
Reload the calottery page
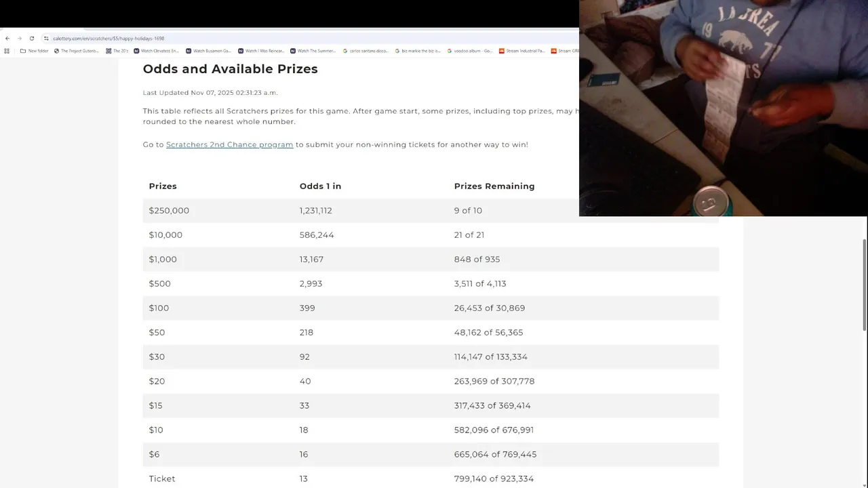pyautogui.click(x=32, y=39)
